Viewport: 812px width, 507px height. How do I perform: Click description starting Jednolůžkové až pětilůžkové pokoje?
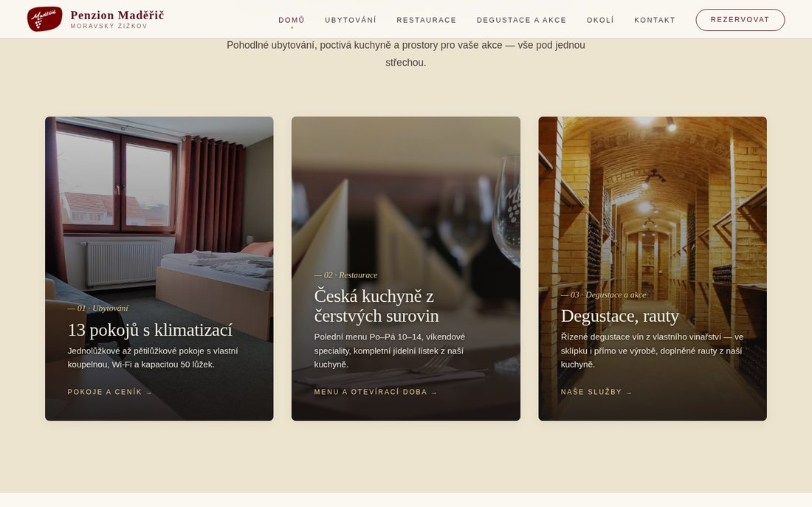153,357
